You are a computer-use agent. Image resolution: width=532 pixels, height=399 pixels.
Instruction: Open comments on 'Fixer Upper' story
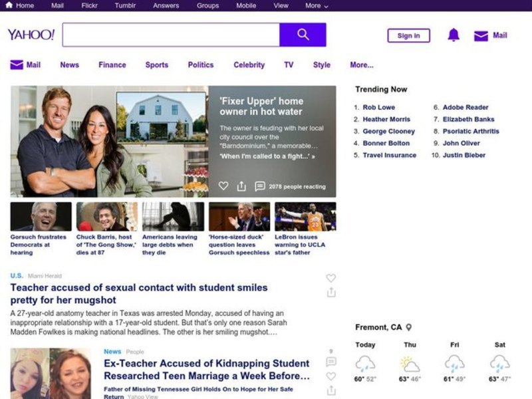click(260, 186)
